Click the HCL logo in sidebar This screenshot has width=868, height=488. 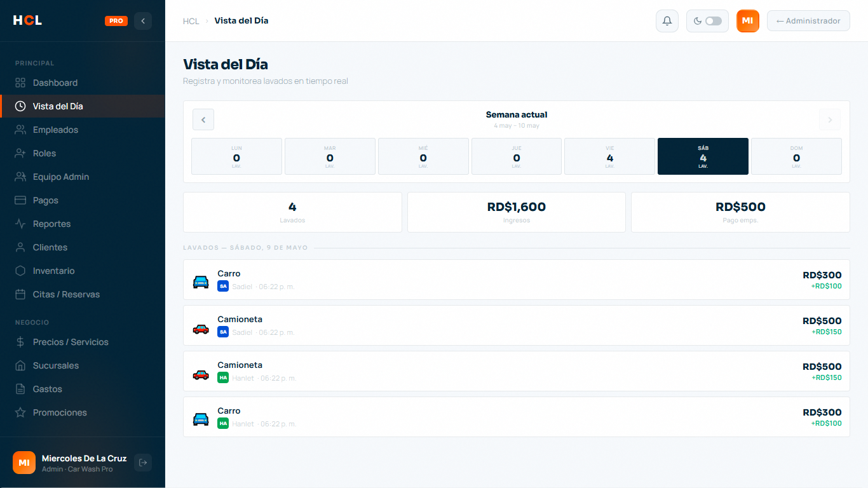[27, 20]
